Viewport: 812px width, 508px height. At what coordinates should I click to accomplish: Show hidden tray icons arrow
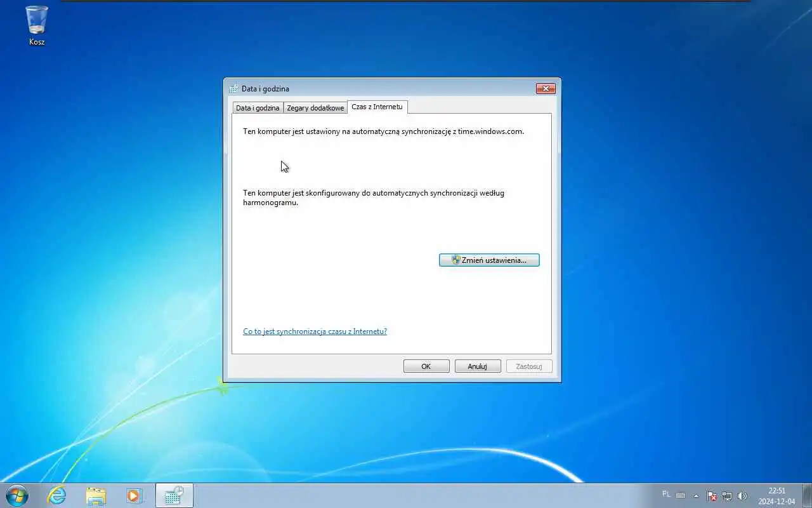tap(697, 496)
